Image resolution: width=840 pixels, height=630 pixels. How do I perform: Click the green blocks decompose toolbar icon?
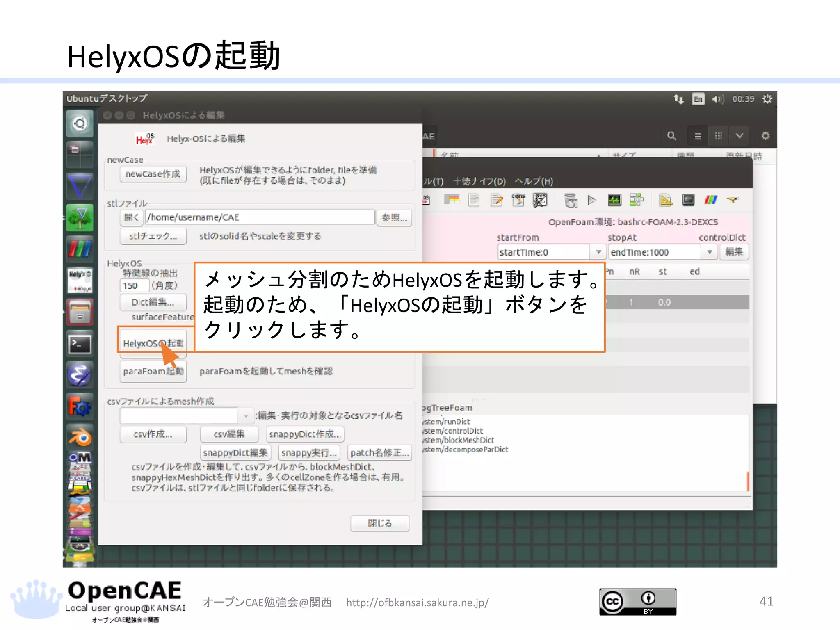(x=636, y=200)
